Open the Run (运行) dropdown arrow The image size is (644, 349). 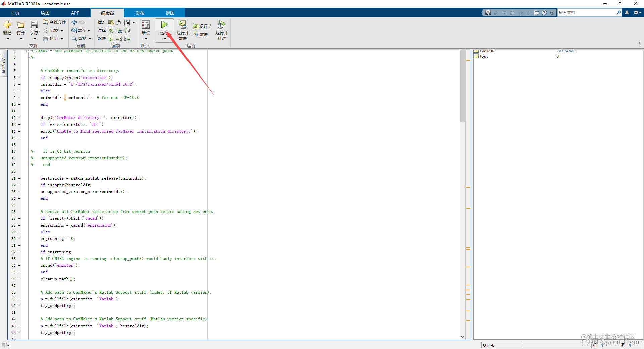pos(164,39)
